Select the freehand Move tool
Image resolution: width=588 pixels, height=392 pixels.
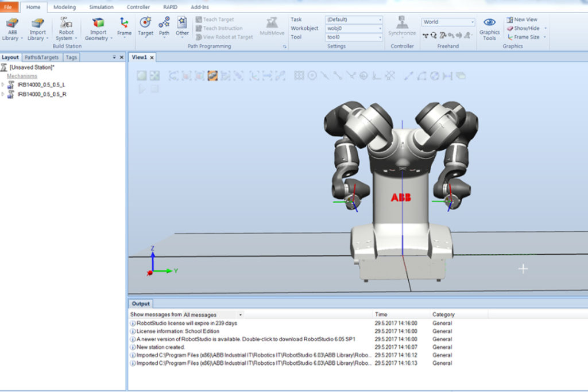tap(425, 36)
